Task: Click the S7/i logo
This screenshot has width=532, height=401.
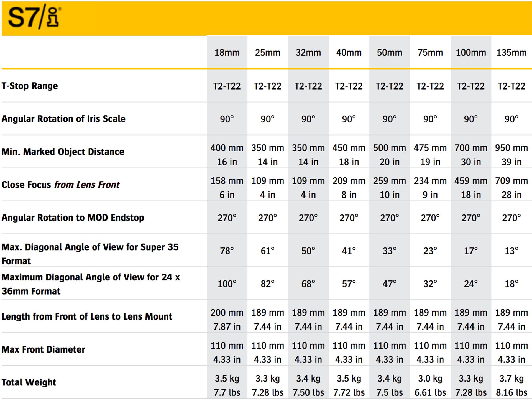Action: tap(35, 18)
